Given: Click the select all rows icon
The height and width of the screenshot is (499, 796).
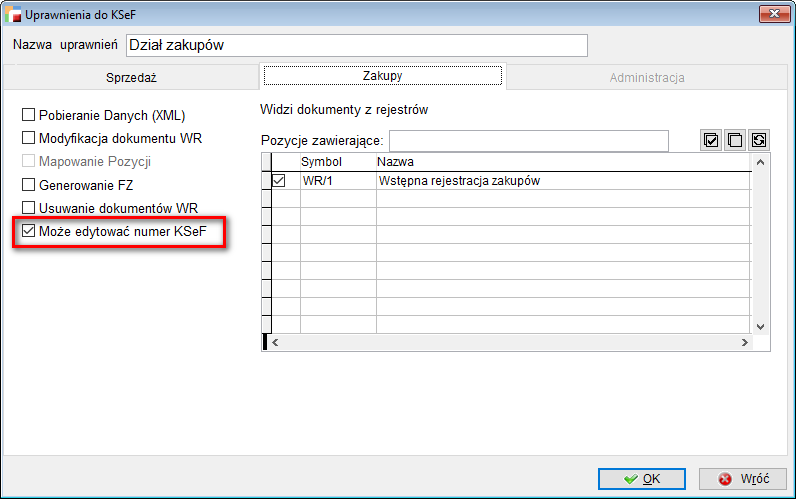Looking at the screenshot, I should pos(711,141).
